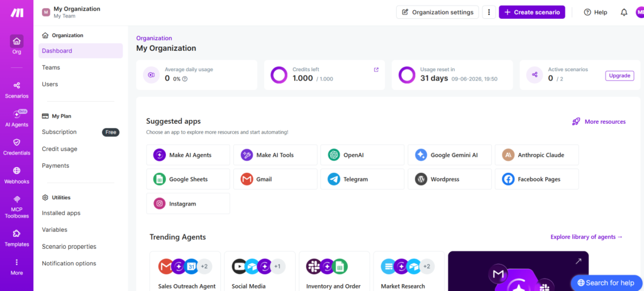Choose the OpenAI app tile
Screen dimensions: 644x291
pyautogui.click(x=362, y=155)
